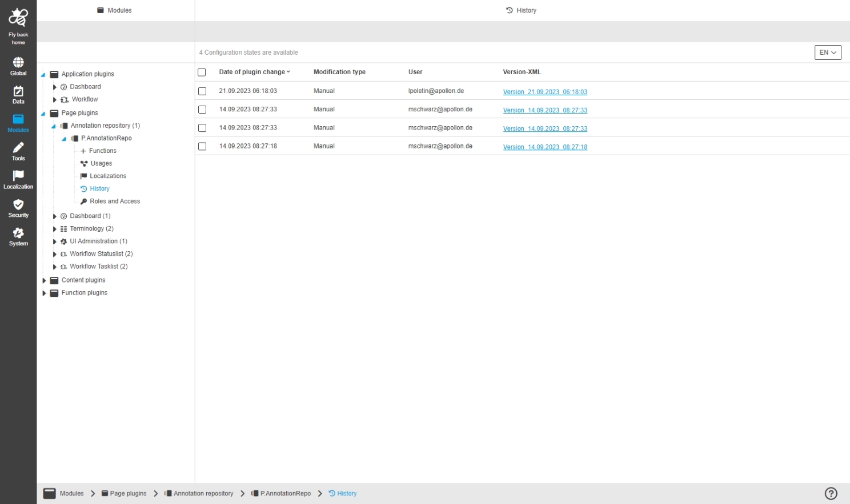Screen dimensions: 850x504
Task: Select Functions in the plugin tree
Action: click(x=103, y=151)
